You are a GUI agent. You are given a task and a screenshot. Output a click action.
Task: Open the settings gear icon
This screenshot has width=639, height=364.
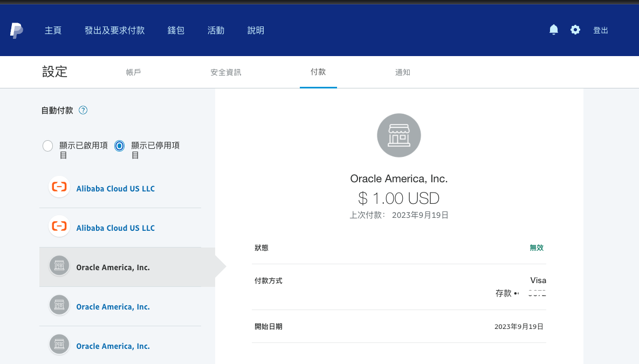[575, 30]
